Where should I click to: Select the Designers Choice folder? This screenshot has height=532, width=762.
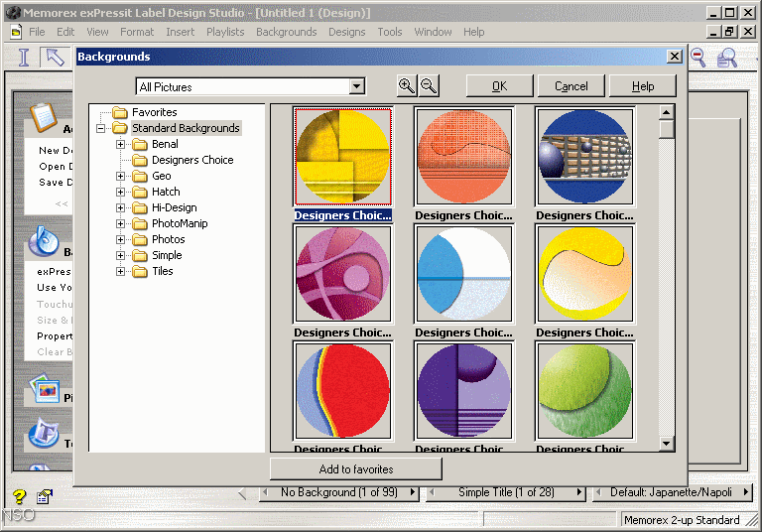pyautogui.click(x=191, y=160)
